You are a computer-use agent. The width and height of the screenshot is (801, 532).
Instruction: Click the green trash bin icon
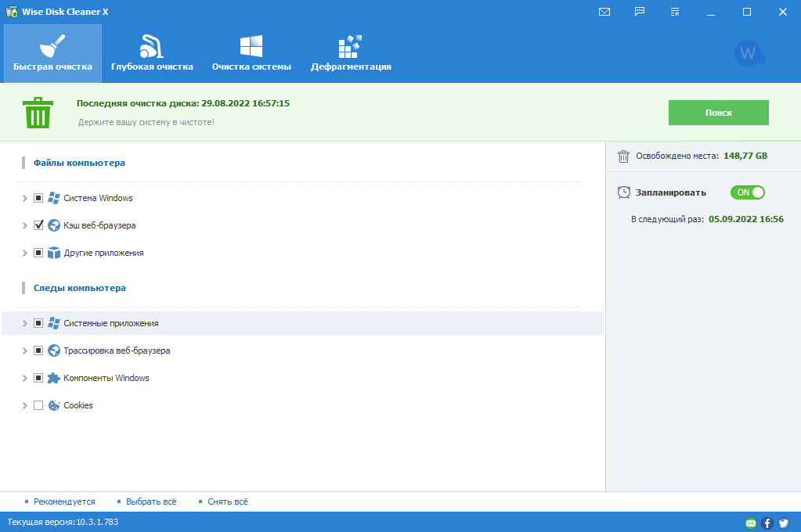(x=38, y=113)
